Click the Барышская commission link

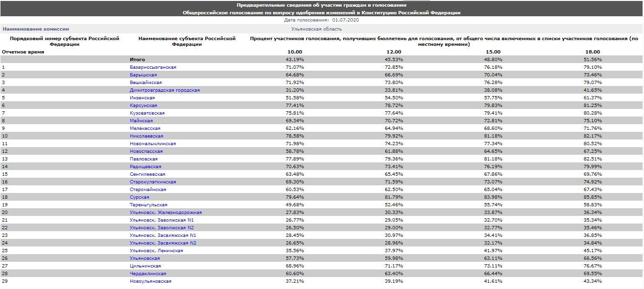click(x=143, y=75)
